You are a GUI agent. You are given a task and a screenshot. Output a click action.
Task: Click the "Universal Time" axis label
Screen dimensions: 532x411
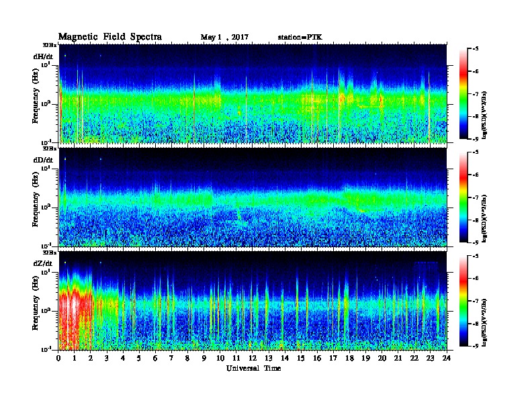(253, 368)
